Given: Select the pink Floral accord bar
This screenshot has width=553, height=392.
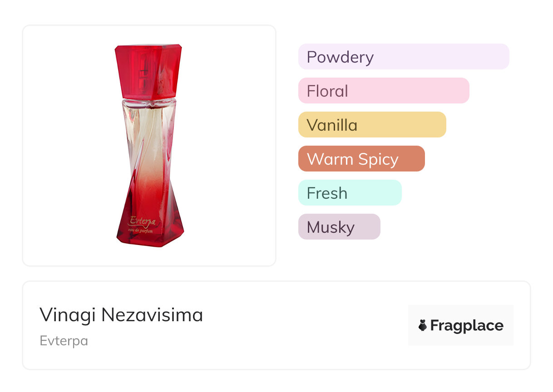Looking at the screenshot, I should point(383,91).
